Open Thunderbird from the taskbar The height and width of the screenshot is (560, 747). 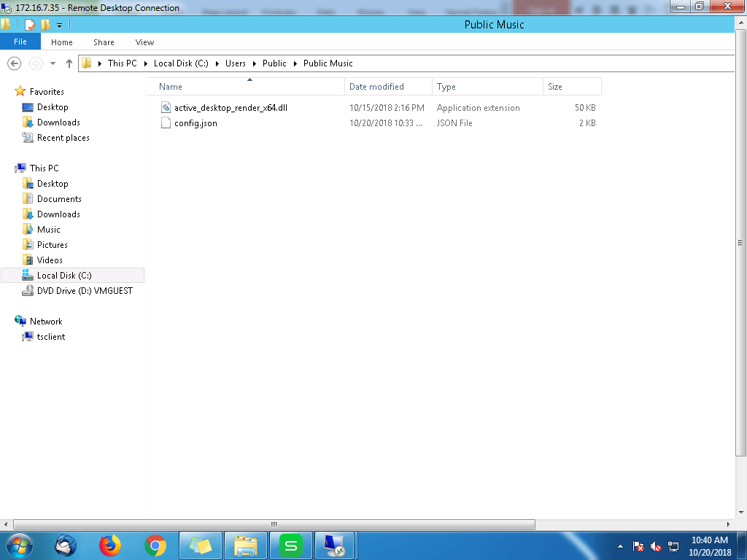[66, 545]
